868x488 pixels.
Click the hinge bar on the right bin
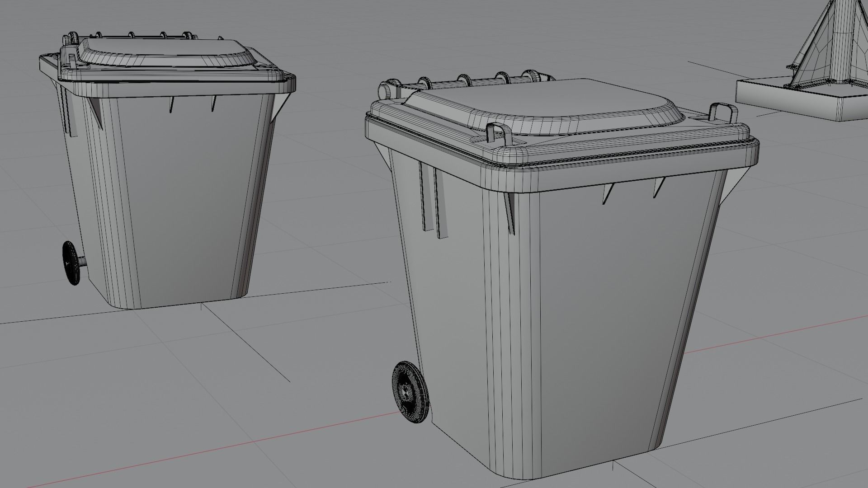pos(466,82)
